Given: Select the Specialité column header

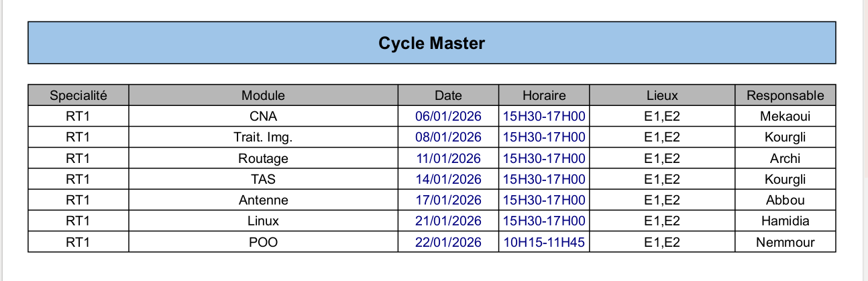Looking at the screenshot, I should point(78,95).
